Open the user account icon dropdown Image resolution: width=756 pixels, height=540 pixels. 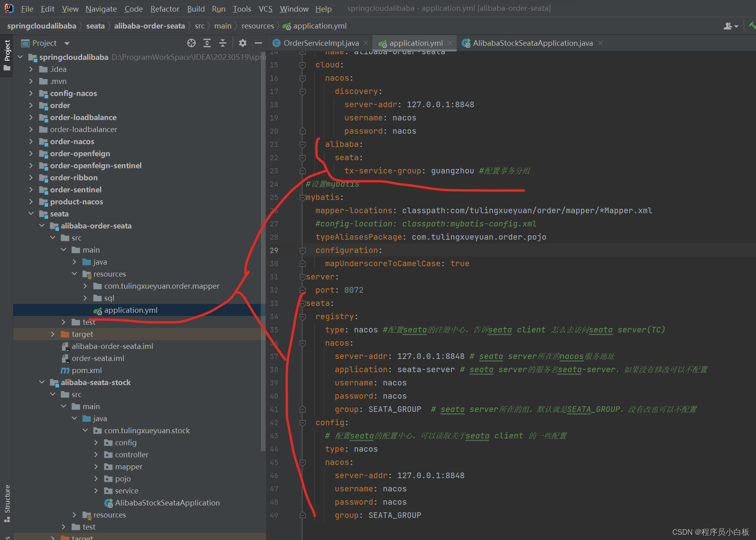[x=731, y=26]
